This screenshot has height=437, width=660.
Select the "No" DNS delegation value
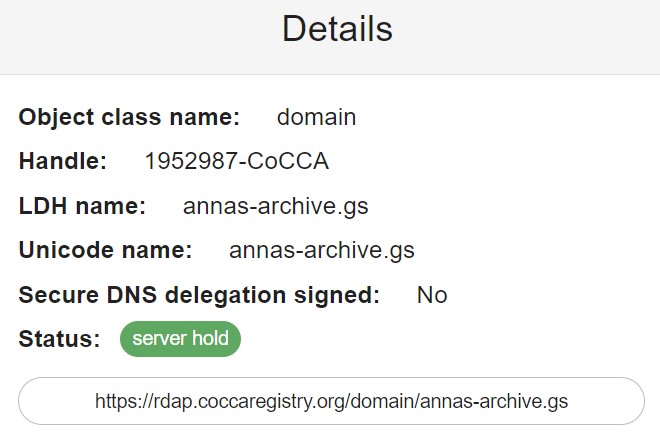click(432, 295)
